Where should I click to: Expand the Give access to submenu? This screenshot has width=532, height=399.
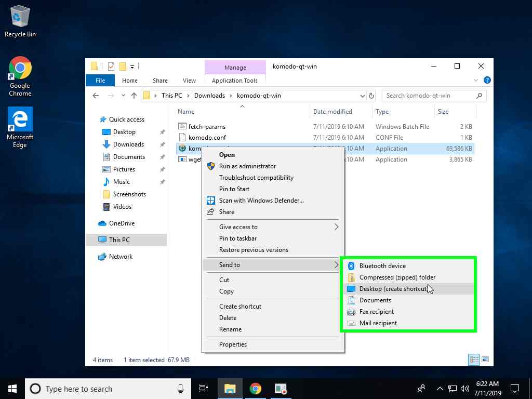273,227
